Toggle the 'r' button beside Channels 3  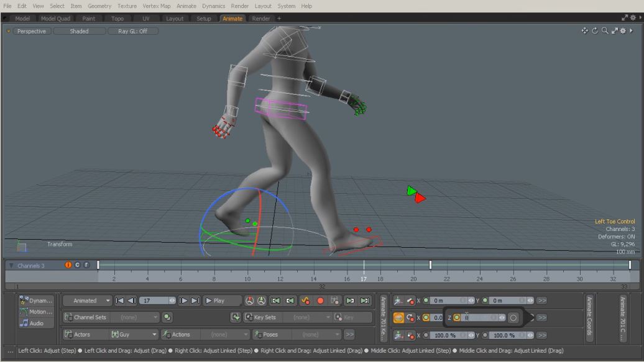pos(86,265)
